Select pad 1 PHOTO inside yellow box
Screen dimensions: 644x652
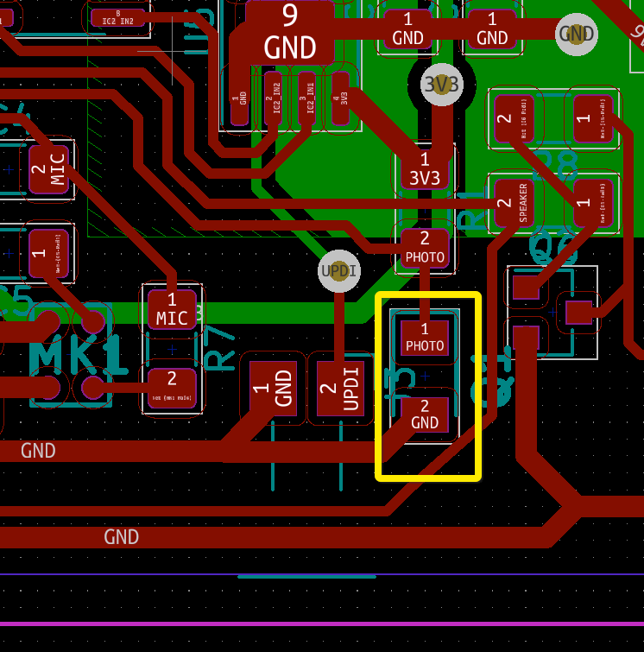(425, 338)
